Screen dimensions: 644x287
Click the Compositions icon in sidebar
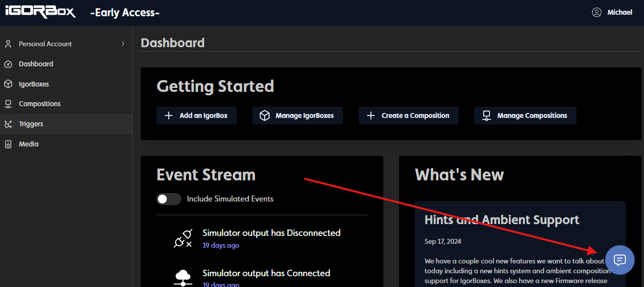coord(8,104)
